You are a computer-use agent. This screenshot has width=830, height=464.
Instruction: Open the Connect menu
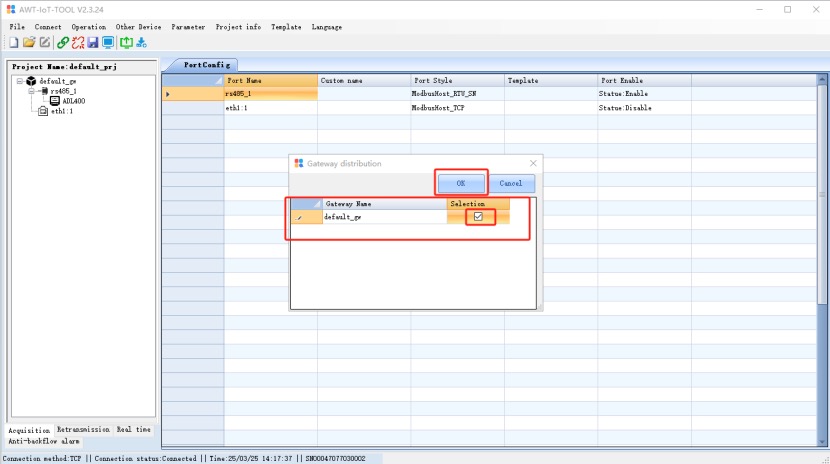tap(48, 27)
